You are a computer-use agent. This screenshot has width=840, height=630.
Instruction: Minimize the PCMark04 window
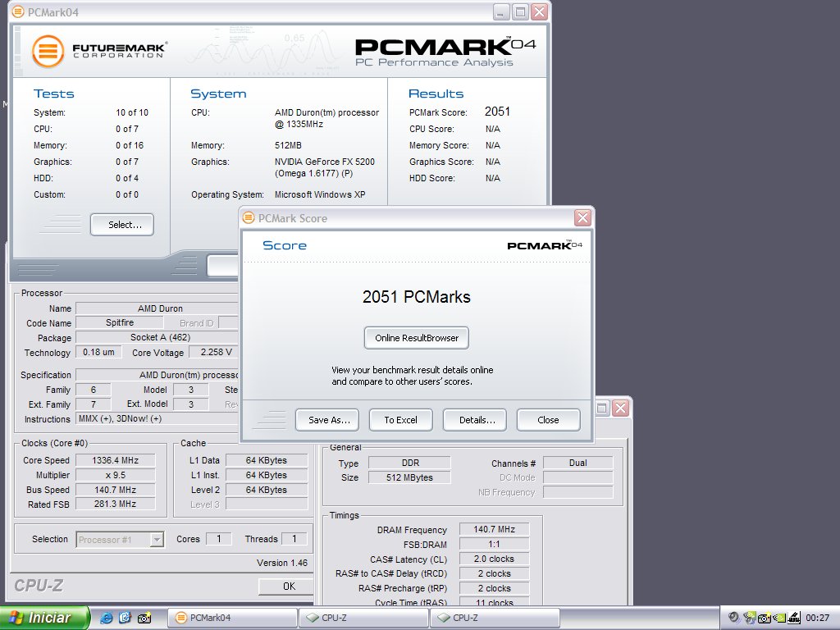(501, 11)
